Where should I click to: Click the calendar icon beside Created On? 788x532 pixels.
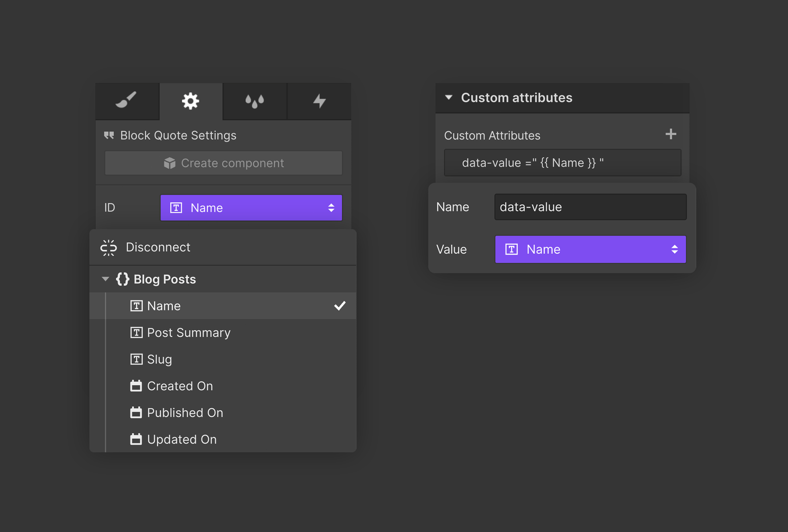point(136,386)
